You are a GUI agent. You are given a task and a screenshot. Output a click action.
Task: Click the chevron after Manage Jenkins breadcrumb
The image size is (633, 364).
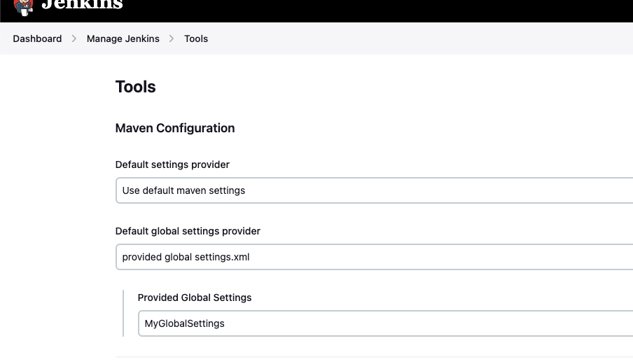(172, 38)
